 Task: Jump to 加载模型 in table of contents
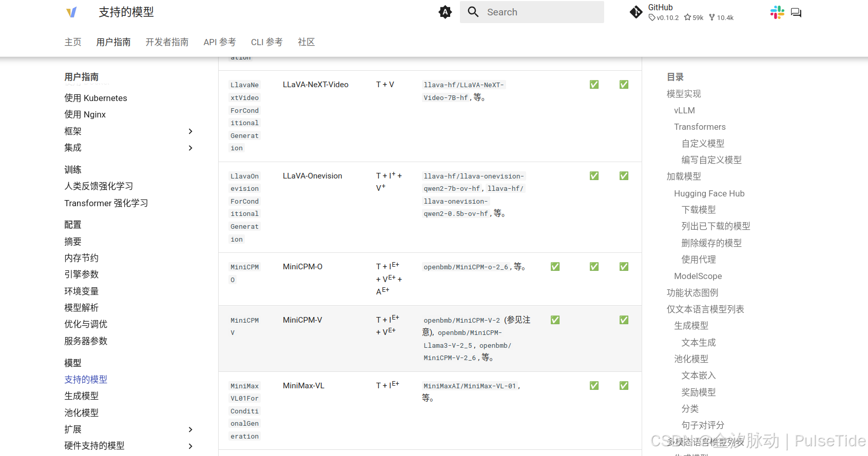click(684, 176)
